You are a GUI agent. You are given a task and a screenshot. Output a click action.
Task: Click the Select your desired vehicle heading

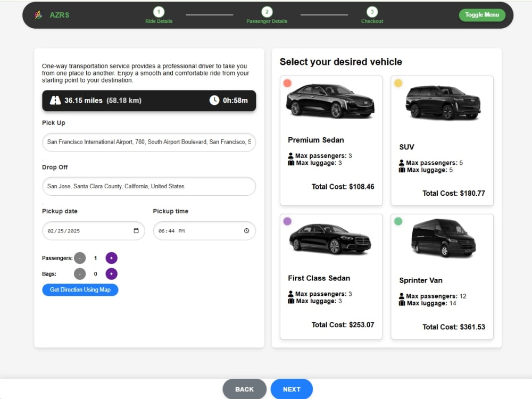(x=340, y=62)
